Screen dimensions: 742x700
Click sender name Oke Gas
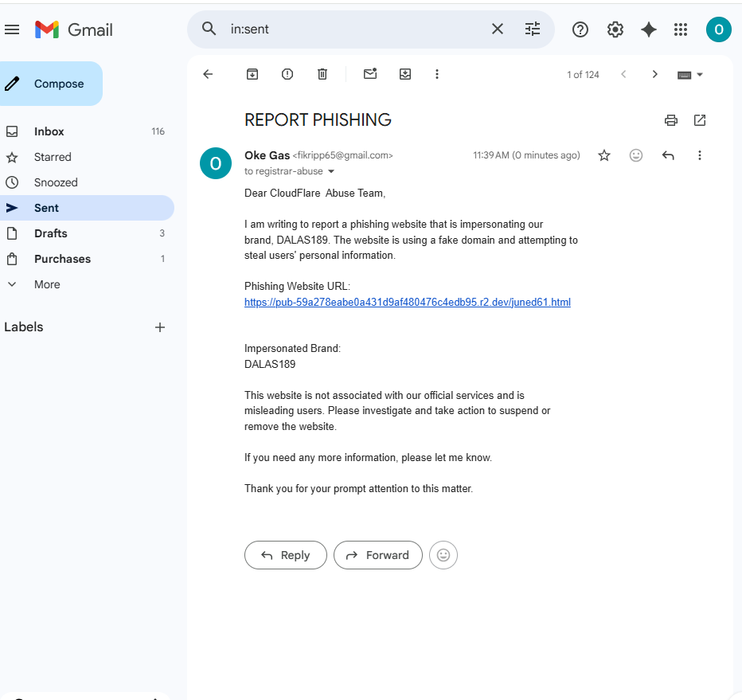coord(267,155)
